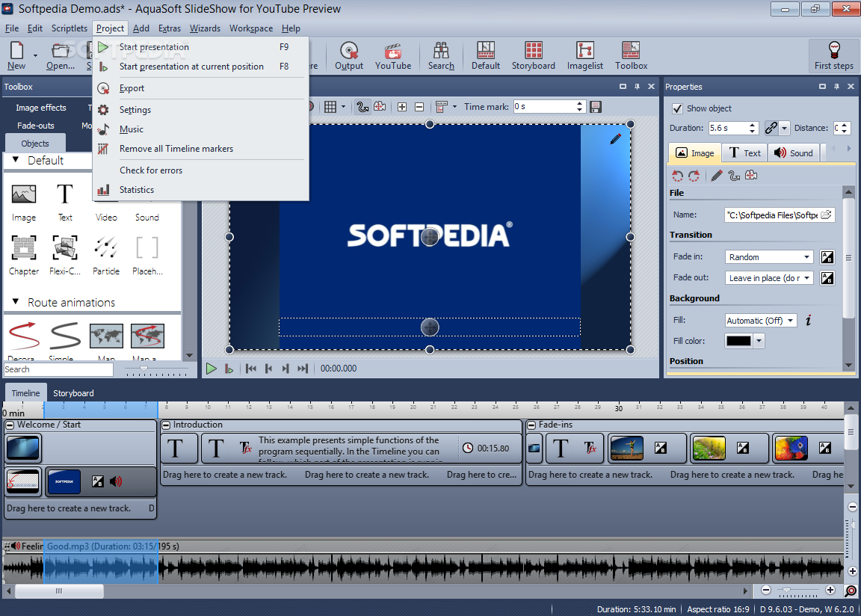The image size is (861, 616).
Task: Click the Toolbox layout toolbar icon
Action: pyautogui.click(x=631, y=56)
